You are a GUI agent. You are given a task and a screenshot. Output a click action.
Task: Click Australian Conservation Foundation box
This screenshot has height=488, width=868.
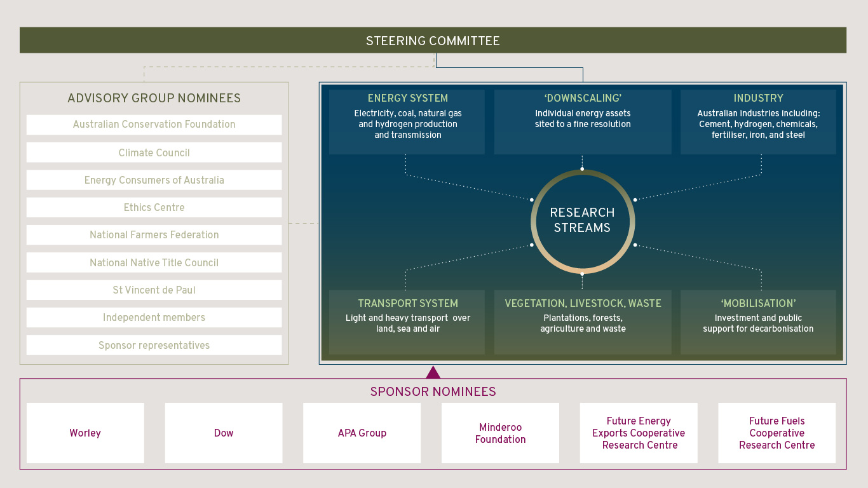[x=154, y=125]
